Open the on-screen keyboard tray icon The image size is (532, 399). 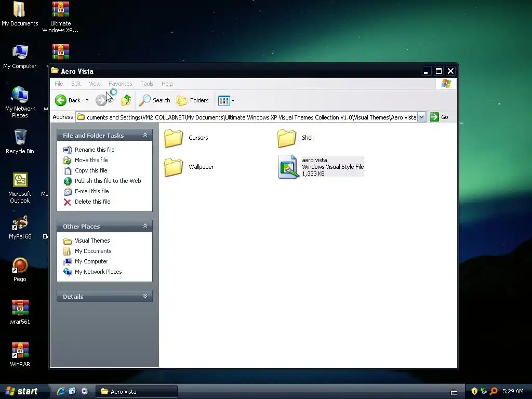coord(454,392)
